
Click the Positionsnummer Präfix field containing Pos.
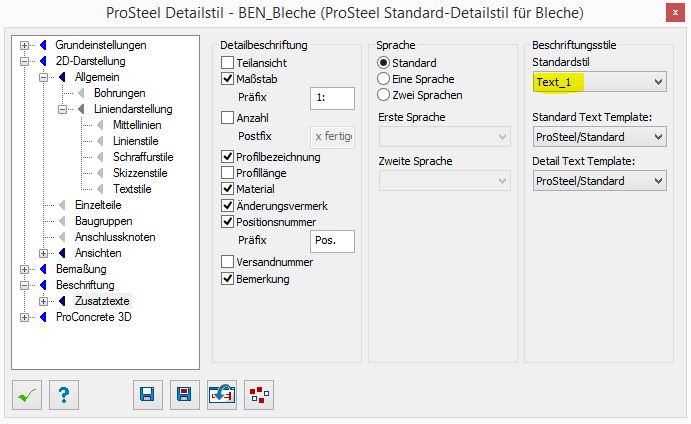[x=332, y=241]
